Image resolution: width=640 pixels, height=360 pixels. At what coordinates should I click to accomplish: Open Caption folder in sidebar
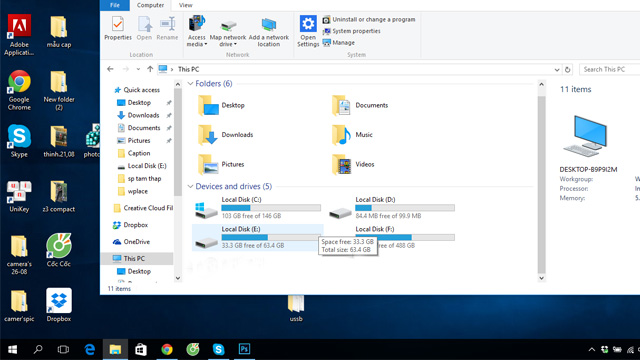click(139, 153)
